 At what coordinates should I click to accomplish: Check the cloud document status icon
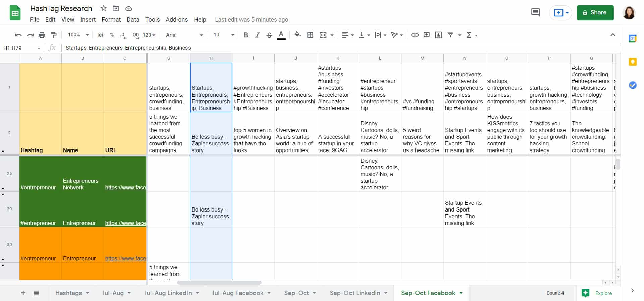point(129,8)
